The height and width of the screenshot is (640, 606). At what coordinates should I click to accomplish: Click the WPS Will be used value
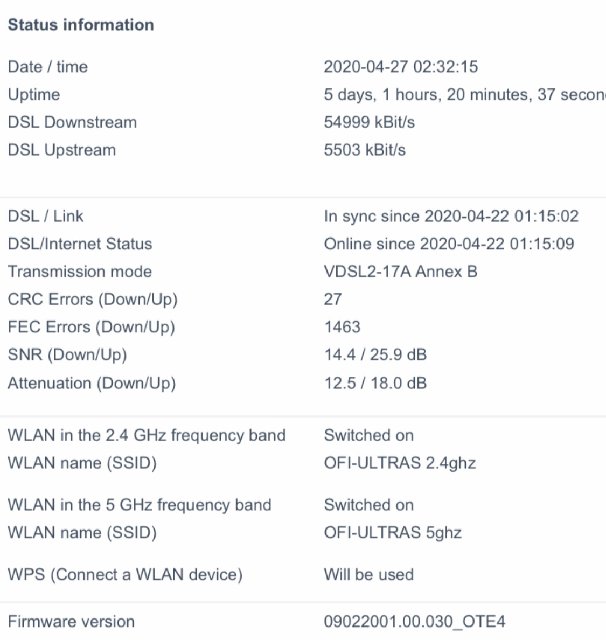pos(369,575)
